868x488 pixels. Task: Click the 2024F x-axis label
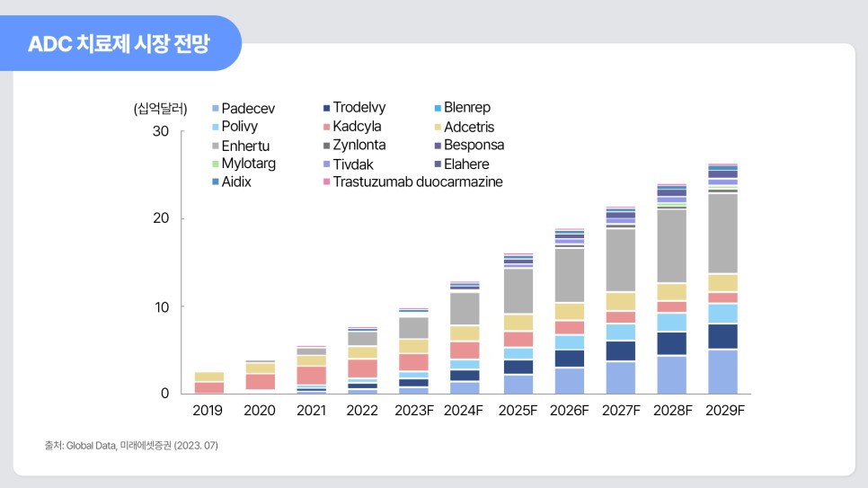tap(464, 411)
